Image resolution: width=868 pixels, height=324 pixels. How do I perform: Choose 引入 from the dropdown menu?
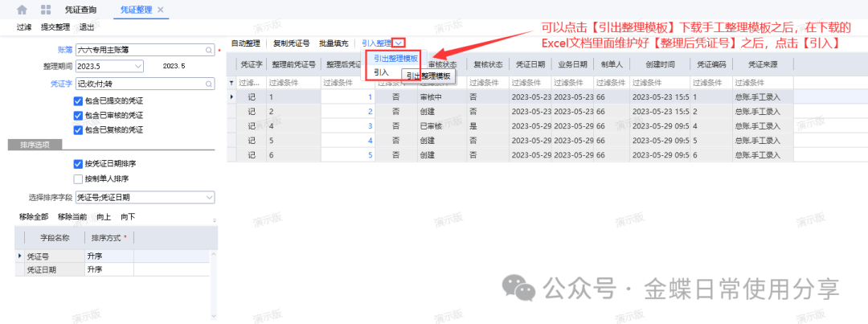[381, 72]
